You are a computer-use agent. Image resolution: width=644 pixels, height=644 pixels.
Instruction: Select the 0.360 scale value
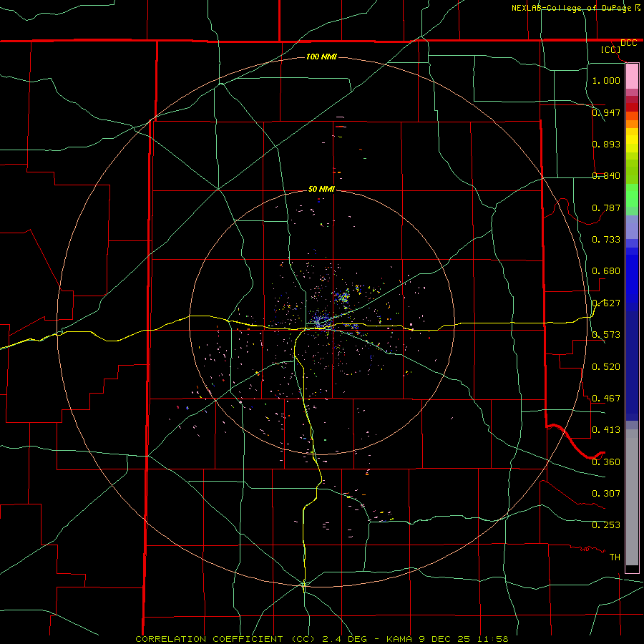click(x=606, y=462)
